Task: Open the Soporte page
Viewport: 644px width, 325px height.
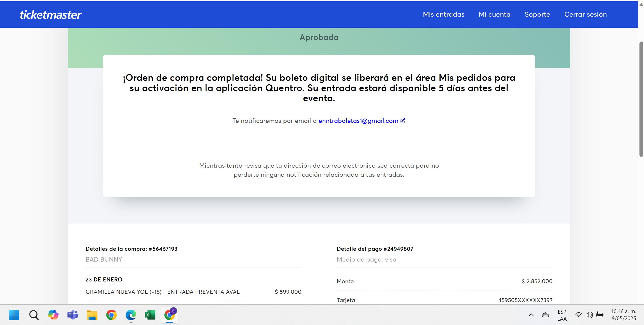Action: pos(537,14)
